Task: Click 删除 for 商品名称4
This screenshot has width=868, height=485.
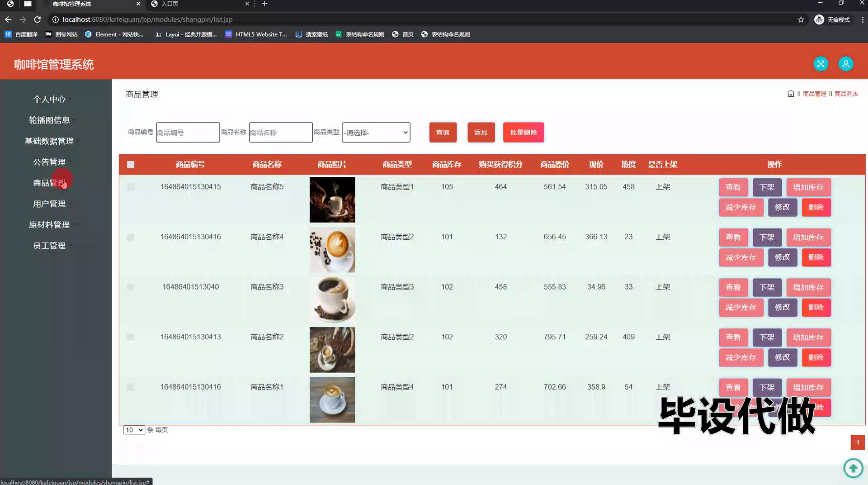Action: [816, 257]
